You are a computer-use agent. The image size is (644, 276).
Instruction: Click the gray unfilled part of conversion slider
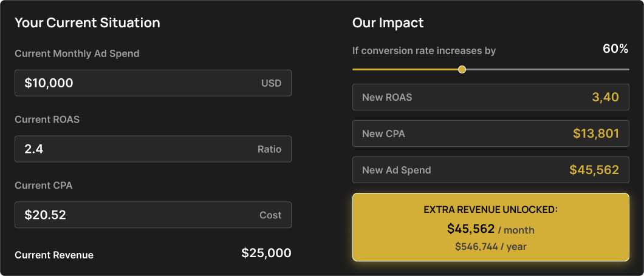coord(547,69)
